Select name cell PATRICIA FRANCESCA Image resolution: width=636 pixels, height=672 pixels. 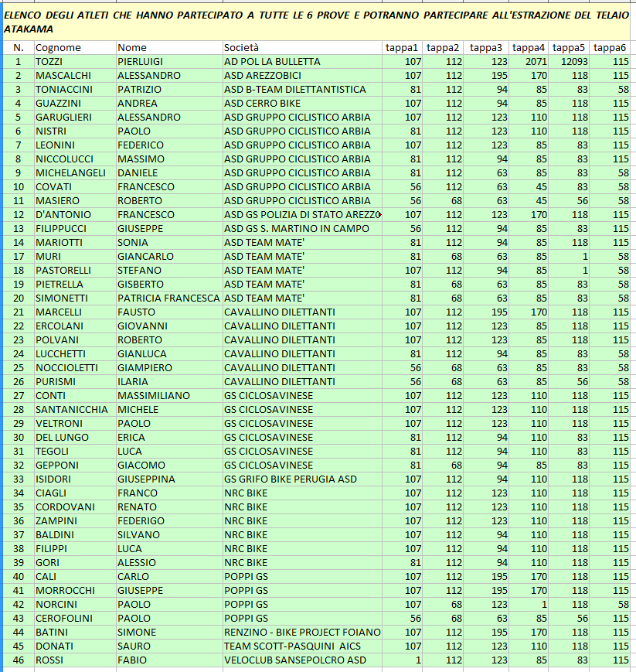click(169, 298)
